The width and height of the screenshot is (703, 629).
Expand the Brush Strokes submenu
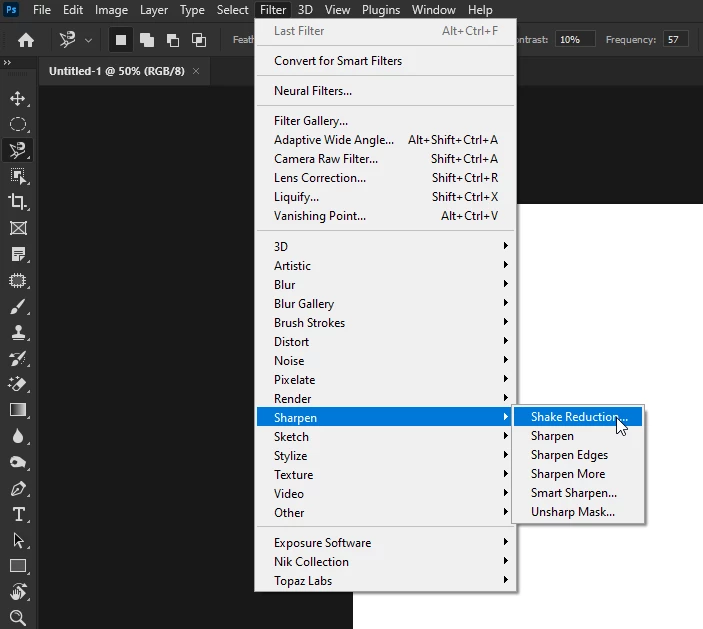[x=385, y=322]
